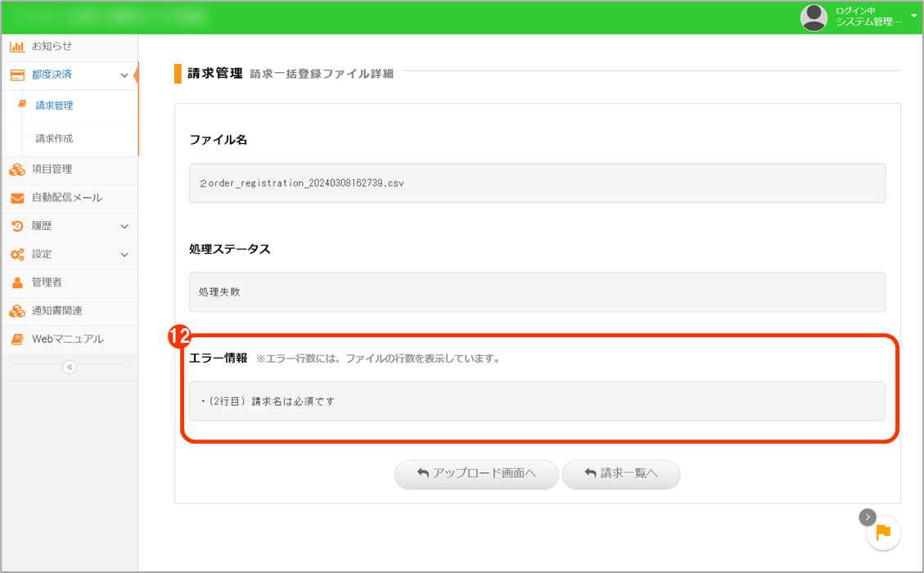Expand the 履歴 submenu chevron
924x573 pixels.
pos(124,226)
